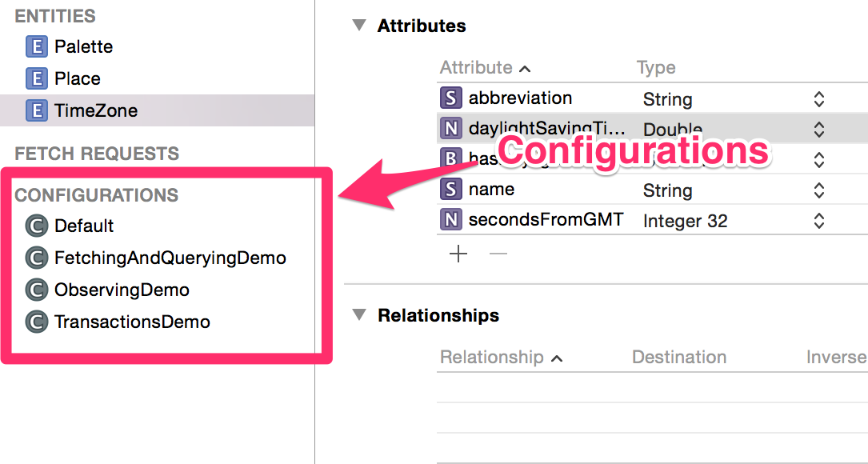The width and height of the screenshot is (868, 464).
Task: Open type dropdown for abbreviation attribute
Action: coord(818,99)
